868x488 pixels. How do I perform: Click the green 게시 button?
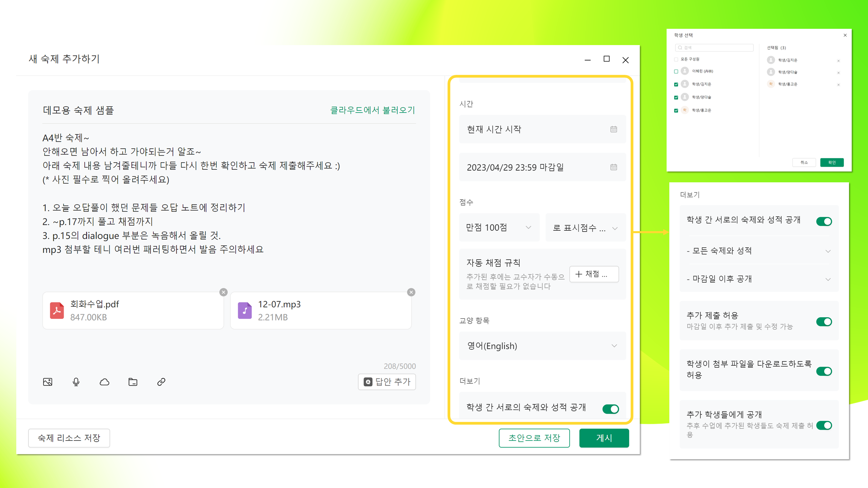pos(604,438)
